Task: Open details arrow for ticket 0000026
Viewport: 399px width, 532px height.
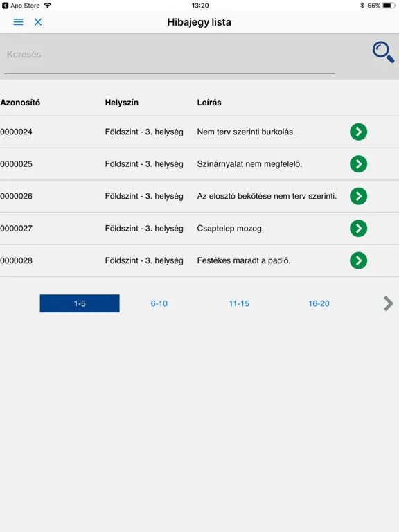Action: tap(358, 196)
